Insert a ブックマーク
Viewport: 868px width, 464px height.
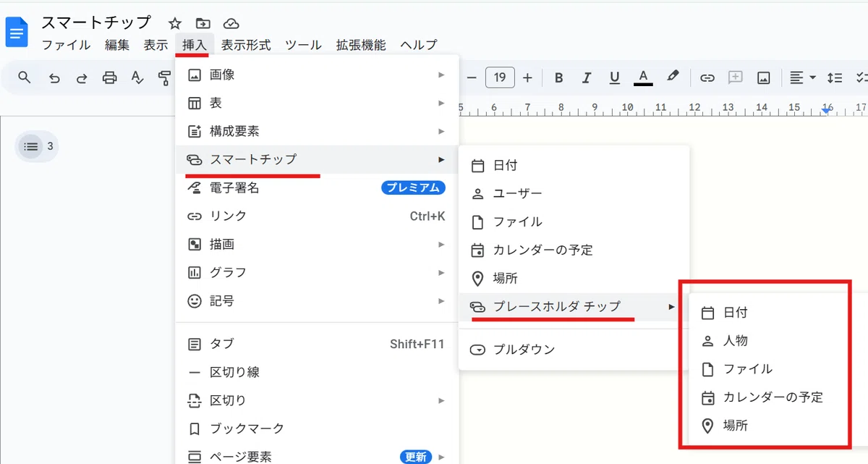[317, 429]
